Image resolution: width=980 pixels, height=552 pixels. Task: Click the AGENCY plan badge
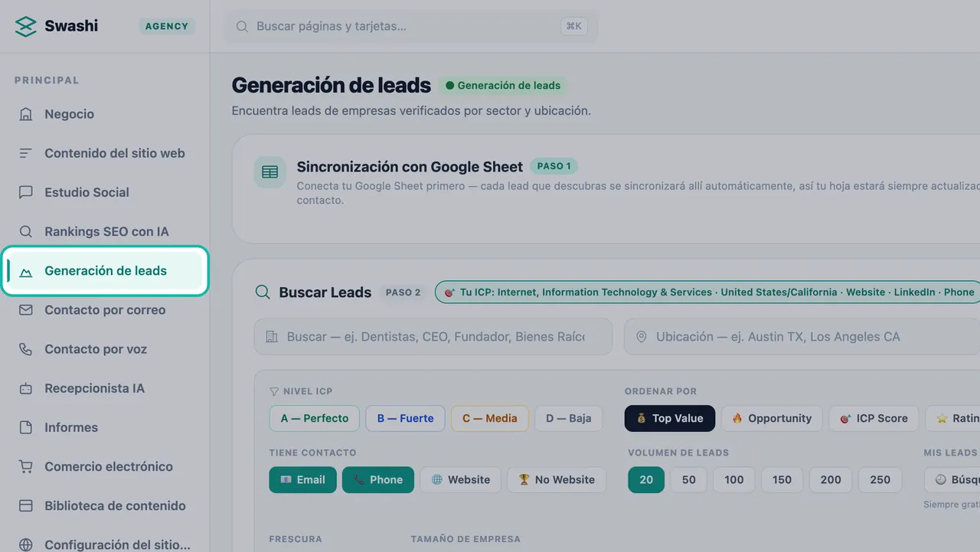point(167,26)
